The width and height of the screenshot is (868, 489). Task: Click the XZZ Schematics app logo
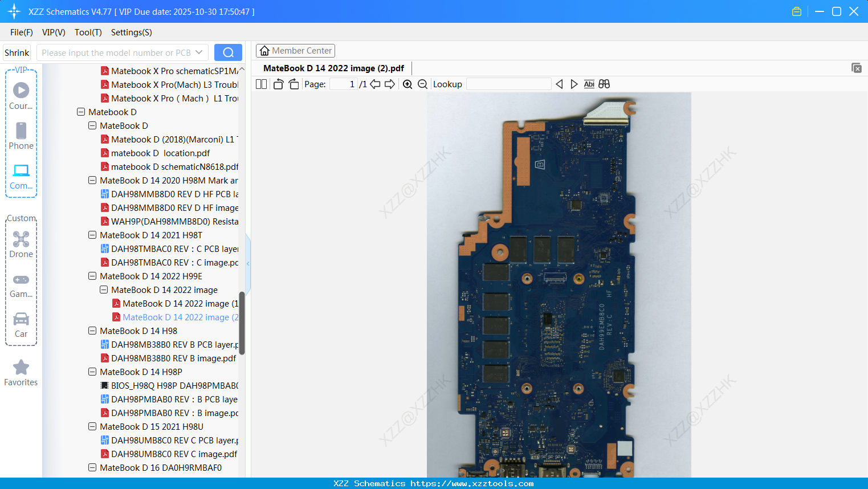14,11
